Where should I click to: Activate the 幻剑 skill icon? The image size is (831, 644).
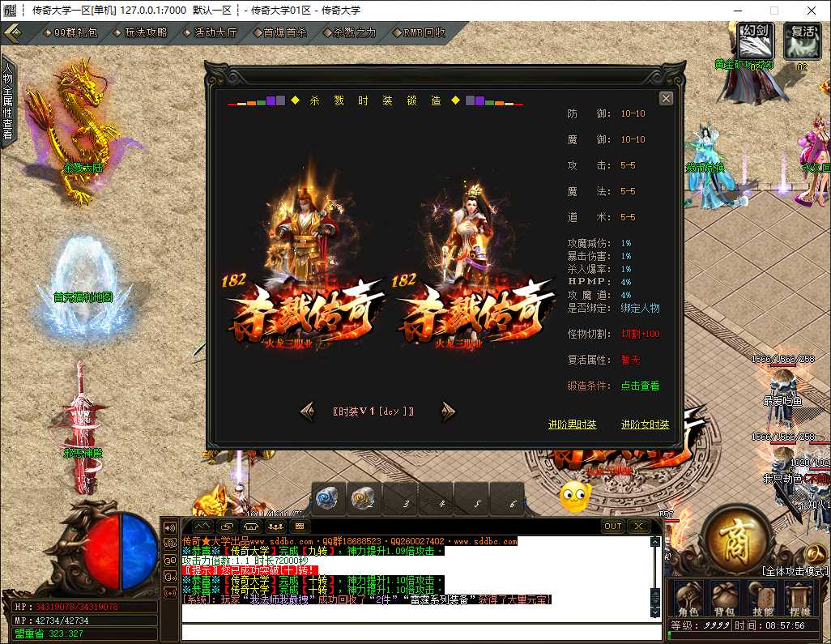click(x=756, y=41)
